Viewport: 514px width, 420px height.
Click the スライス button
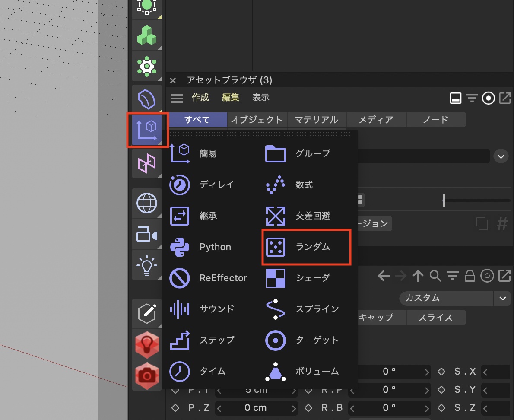(435, 318)
